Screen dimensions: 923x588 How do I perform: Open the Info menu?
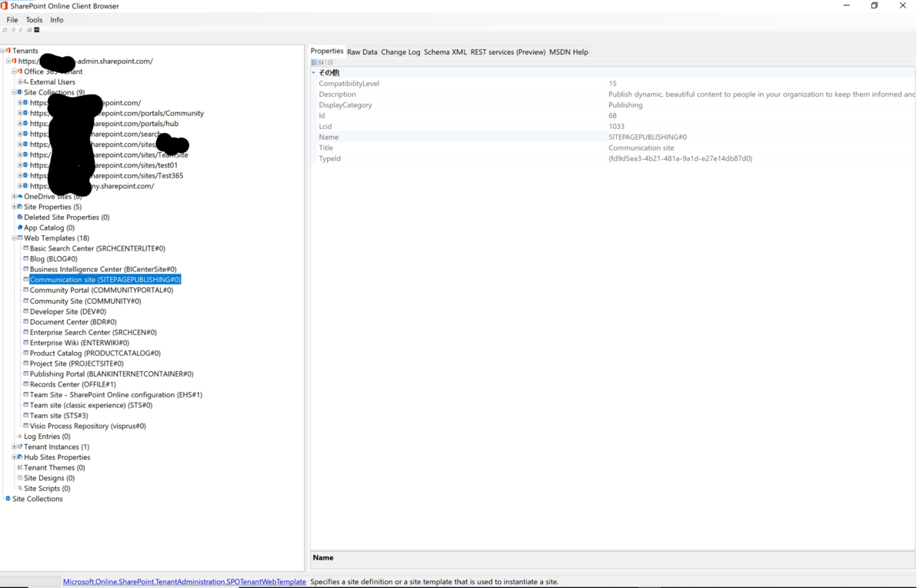pos(57,20)
